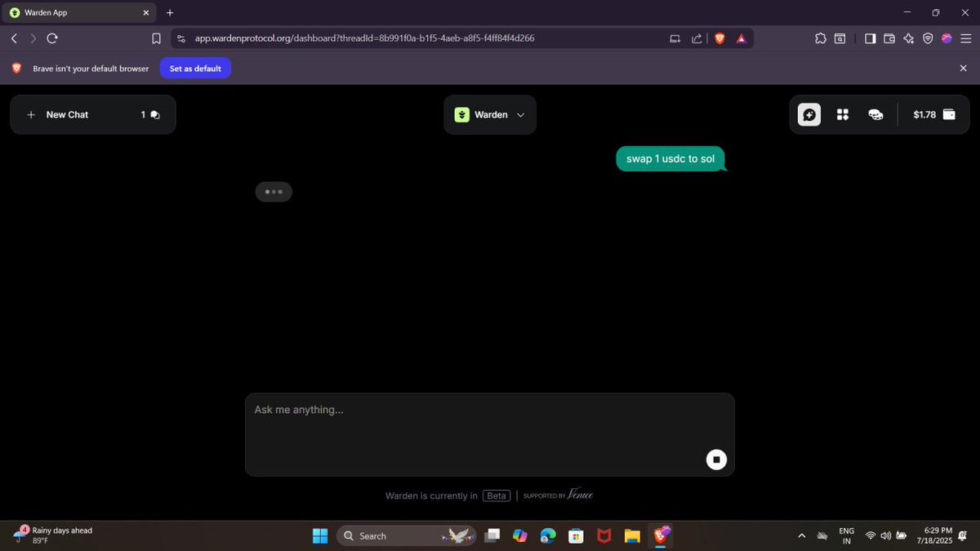Open the wallet icon next to $1.78

(949, 115)
